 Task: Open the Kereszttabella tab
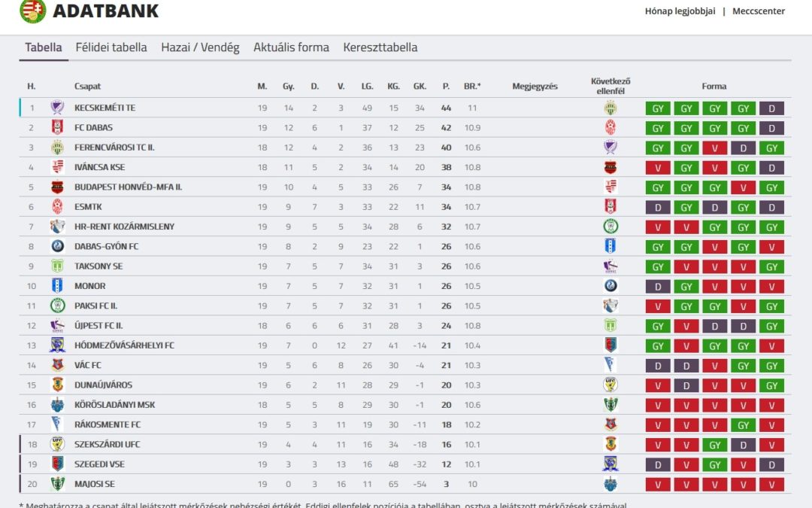pyautogui.click(x=380, y=47)
